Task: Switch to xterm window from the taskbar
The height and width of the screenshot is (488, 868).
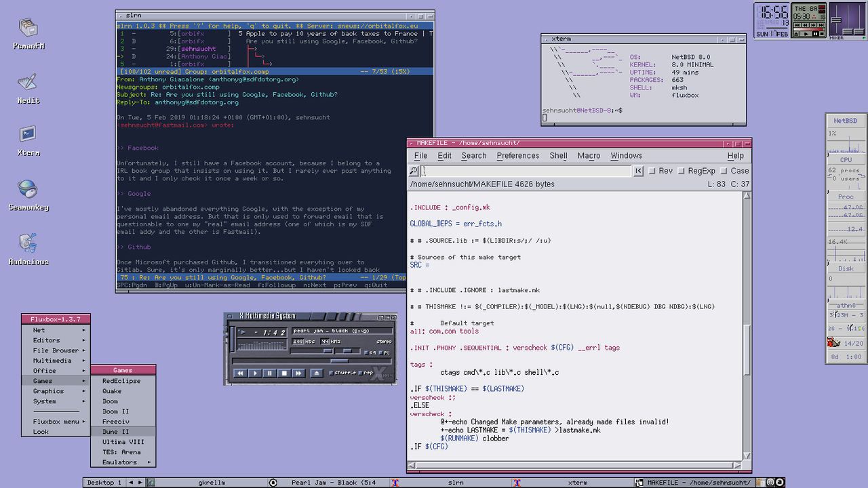Action: (x=572, y=483)
